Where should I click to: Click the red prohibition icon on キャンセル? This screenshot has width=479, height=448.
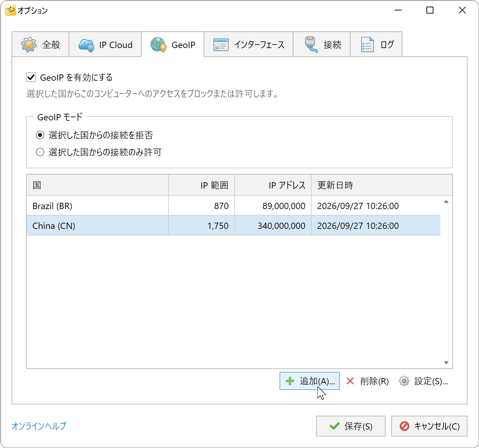(405, 426)
